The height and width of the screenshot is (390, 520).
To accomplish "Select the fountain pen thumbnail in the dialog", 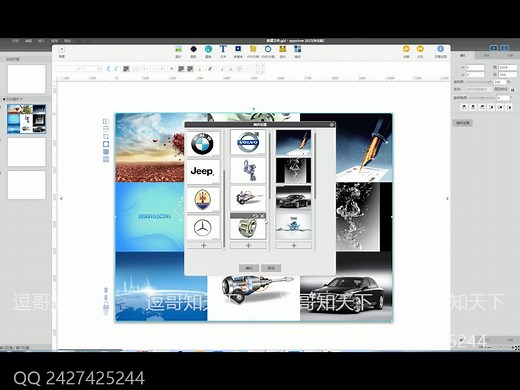I will tap(294, 143).
